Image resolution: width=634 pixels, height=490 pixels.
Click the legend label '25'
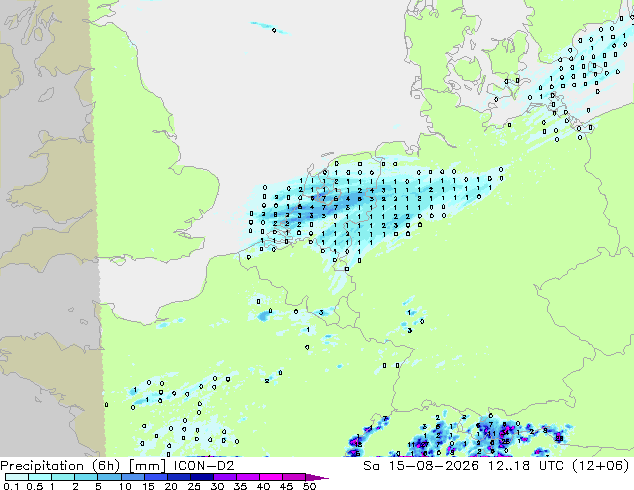click(194, 486)
